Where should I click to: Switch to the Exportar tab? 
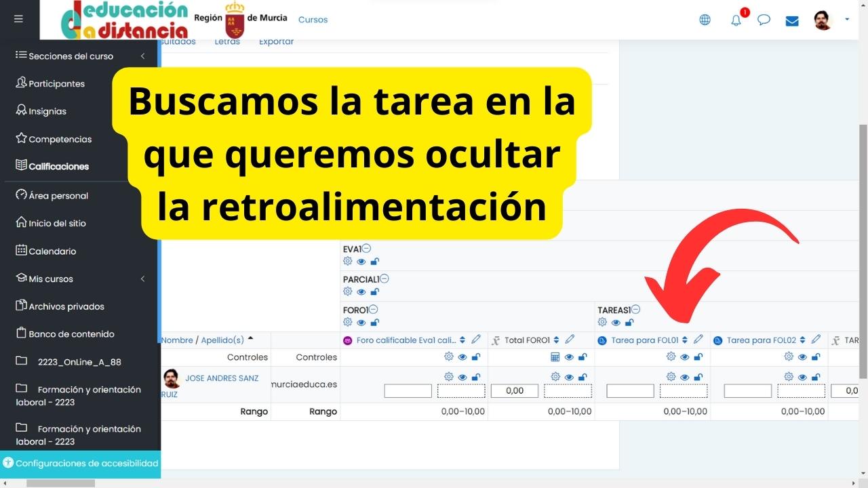[276, 42]
